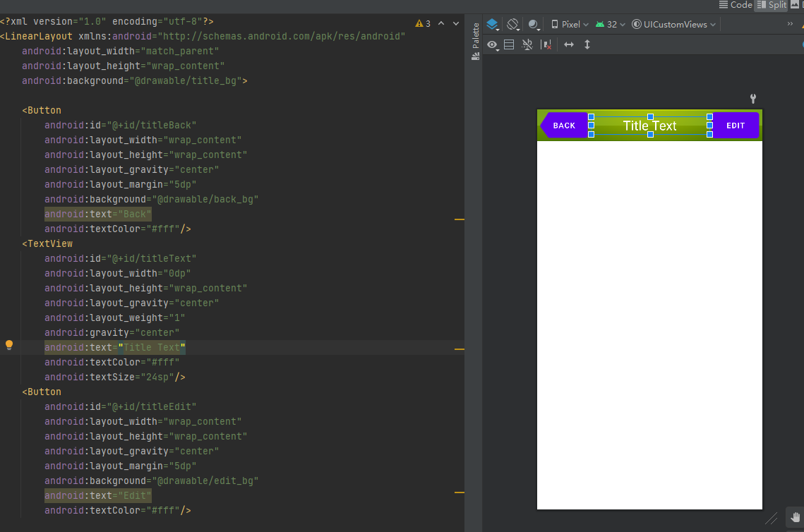Image resolution: width=804 pixels, height=532 pixels.
Task: Click the textSize="24sp" attribute
Action: tap(109, 377)
